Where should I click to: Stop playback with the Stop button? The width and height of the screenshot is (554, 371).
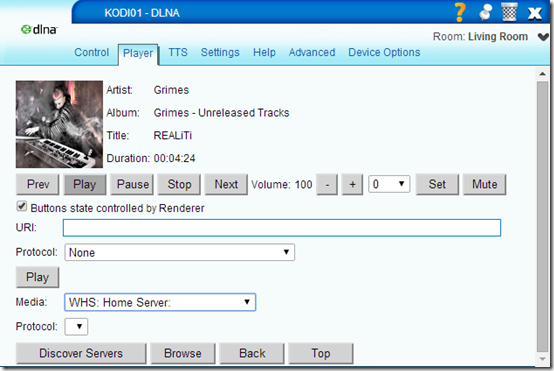pos(179,184)
